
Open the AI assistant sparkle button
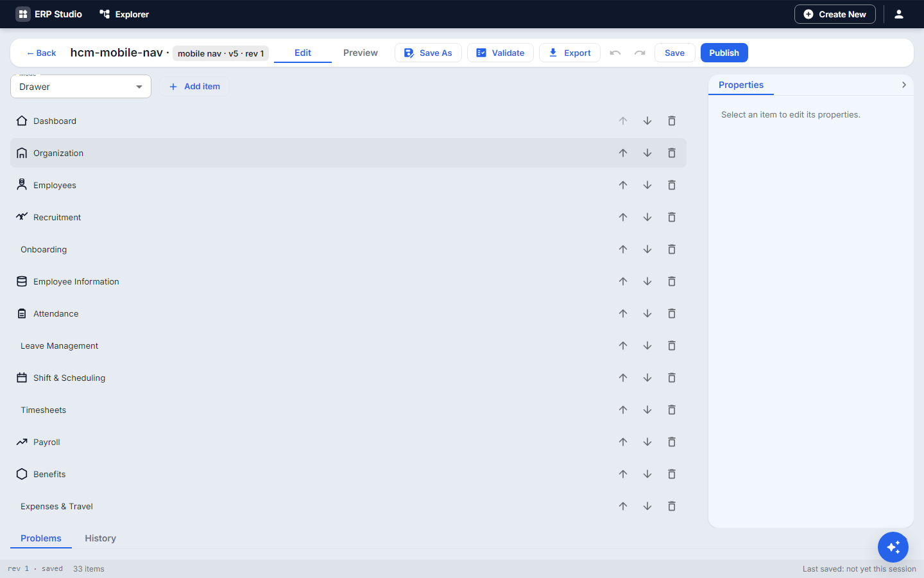click(893, 547)
